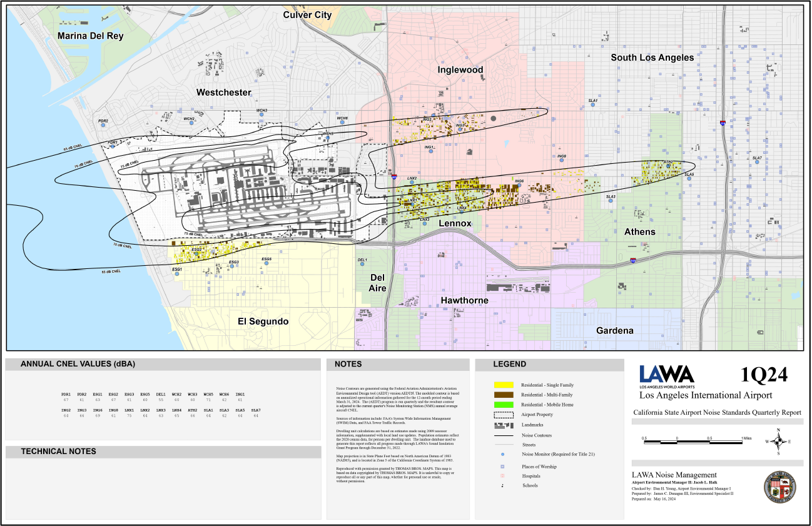Click California State Airport Noise Standards Quarterly Report
Image resolution: width=812 pixels, height=526 pixels.
pos(717,412)
